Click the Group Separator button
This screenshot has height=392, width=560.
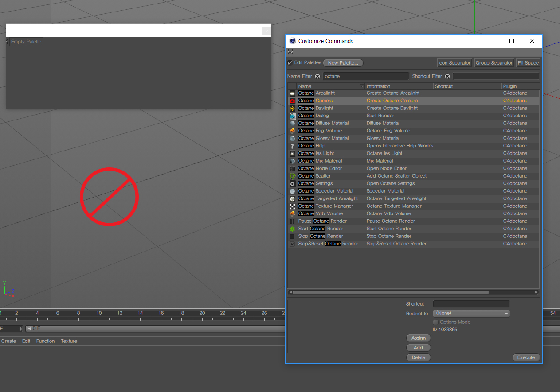(x=494, y=63)
